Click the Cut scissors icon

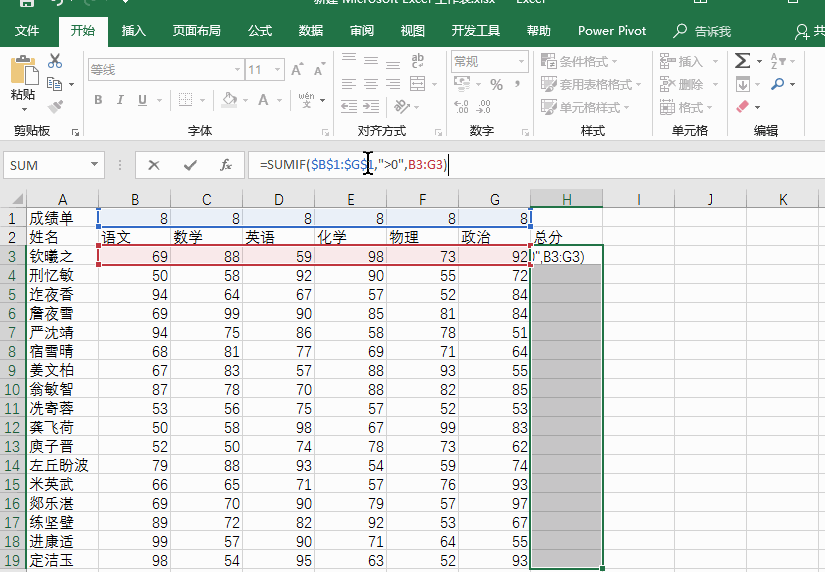55,61
